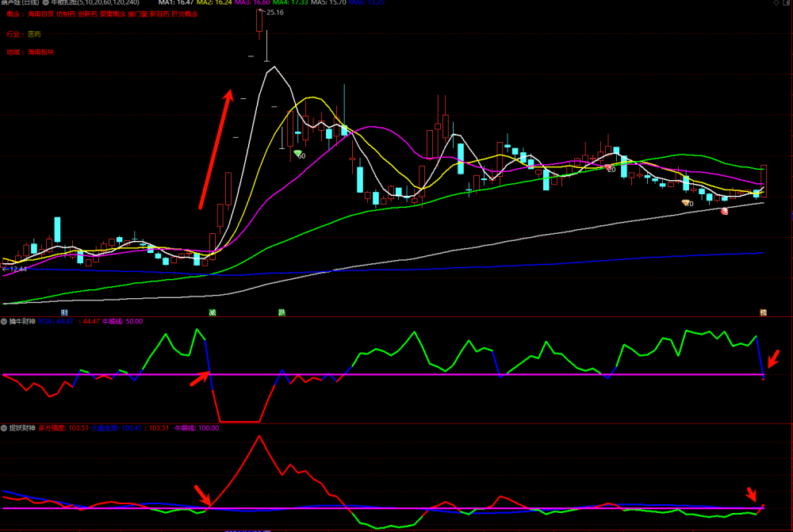Viewport: 793px width, 532px height.
Task: Click the 12.44 low price label
Action: (x=18, y=269)
